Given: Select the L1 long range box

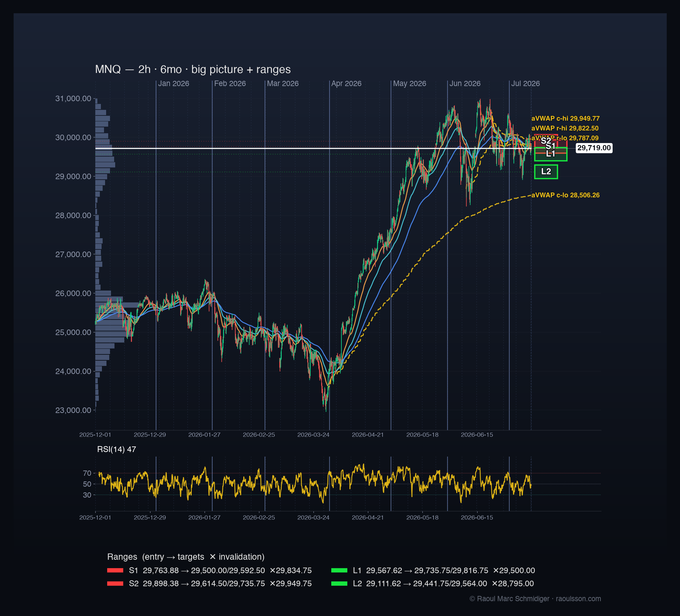Looking at the screenshot, I should click(550, 154).
